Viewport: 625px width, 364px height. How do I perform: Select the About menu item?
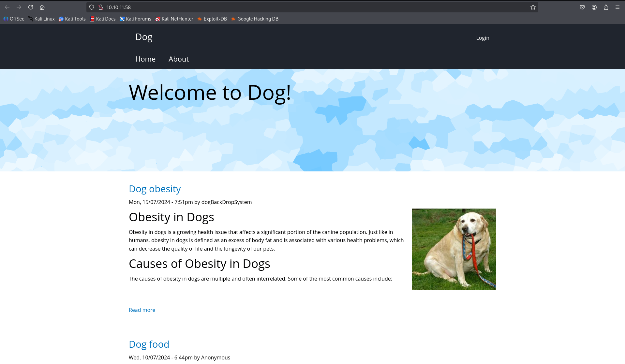point(179,59)
